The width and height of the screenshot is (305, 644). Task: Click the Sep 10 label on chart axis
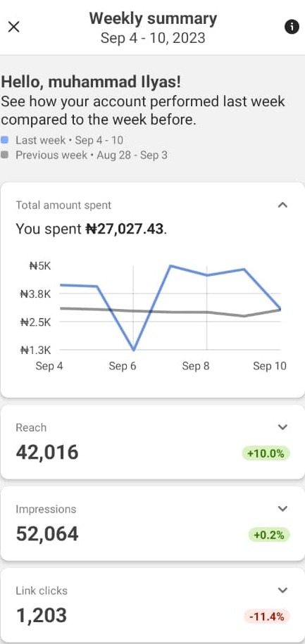coord(270,366)
